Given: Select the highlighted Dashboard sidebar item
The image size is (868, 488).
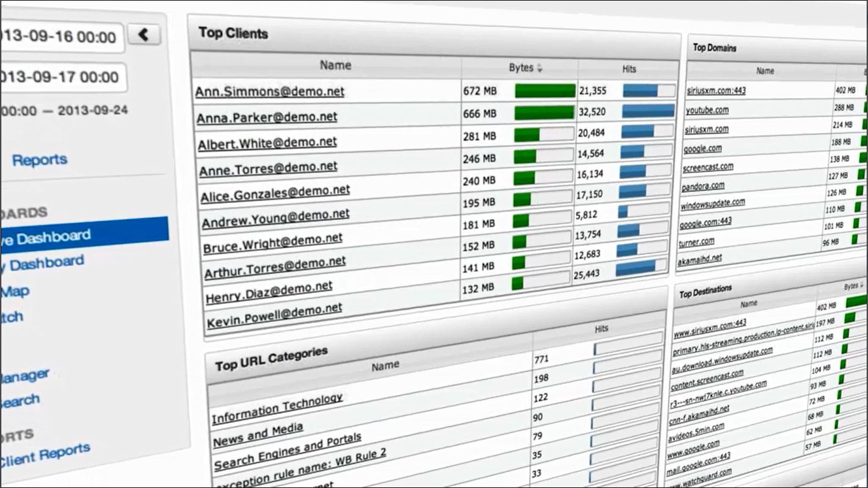Looking at the screenshot, I should tap(82, 236).
